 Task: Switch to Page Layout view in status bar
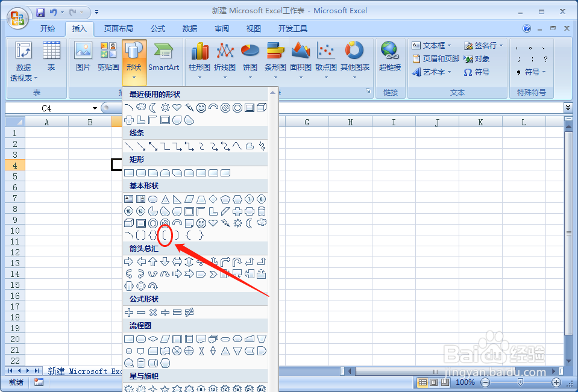[x=434, y=382]
